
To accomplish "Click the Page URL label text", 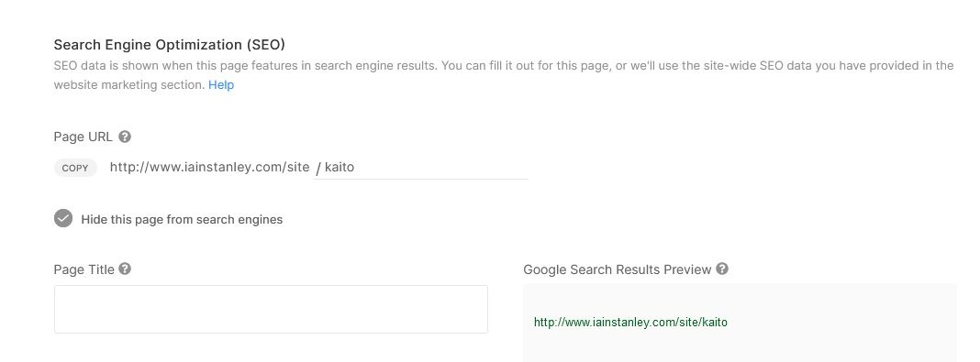I will tap(84, 137).
